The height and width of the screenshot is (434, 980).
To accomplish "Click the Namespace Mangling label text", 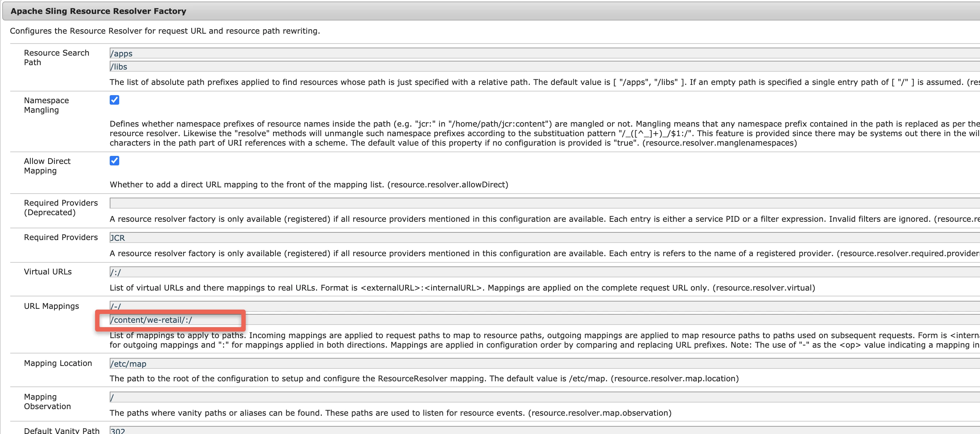I will 46,105.
